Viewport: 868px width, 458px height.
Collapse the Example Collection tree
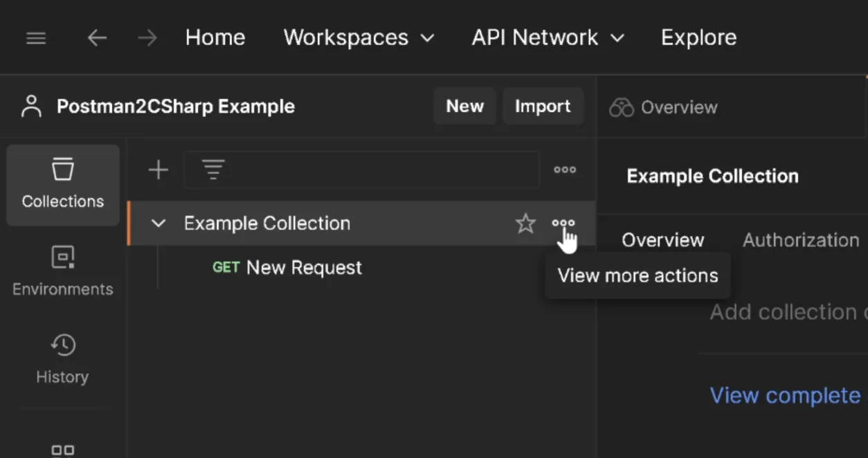(x=159, y=223)
